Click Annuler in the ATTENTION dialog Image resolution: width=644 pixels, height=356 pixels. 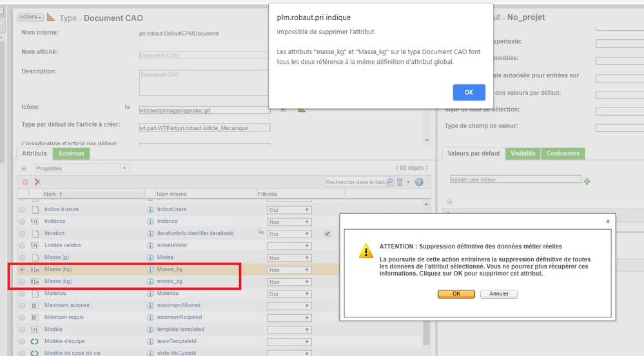[499, 294]
